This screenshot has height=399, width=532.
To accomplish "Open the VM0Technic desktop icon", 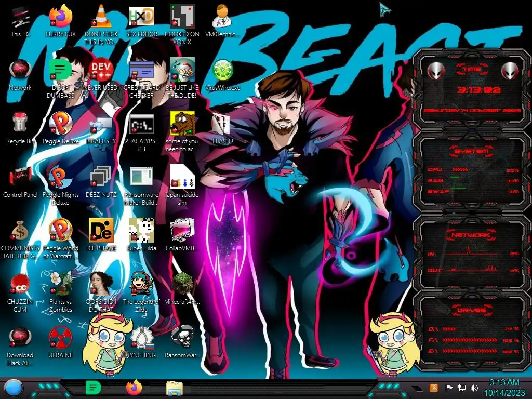I will click(222, 21).
